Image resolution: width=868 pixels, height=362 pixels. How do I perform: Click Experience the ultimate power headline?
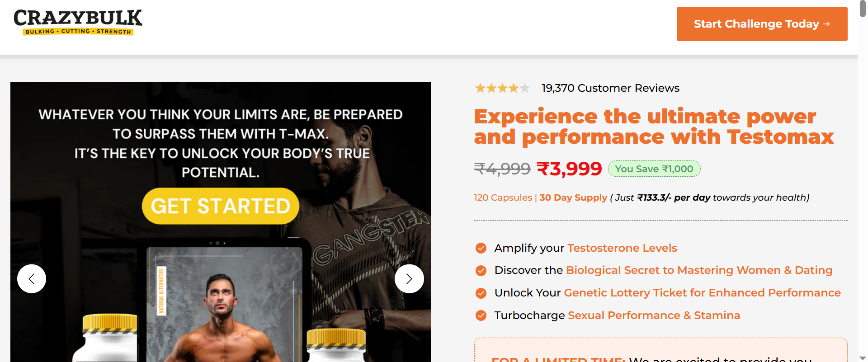tap(654, 127)
